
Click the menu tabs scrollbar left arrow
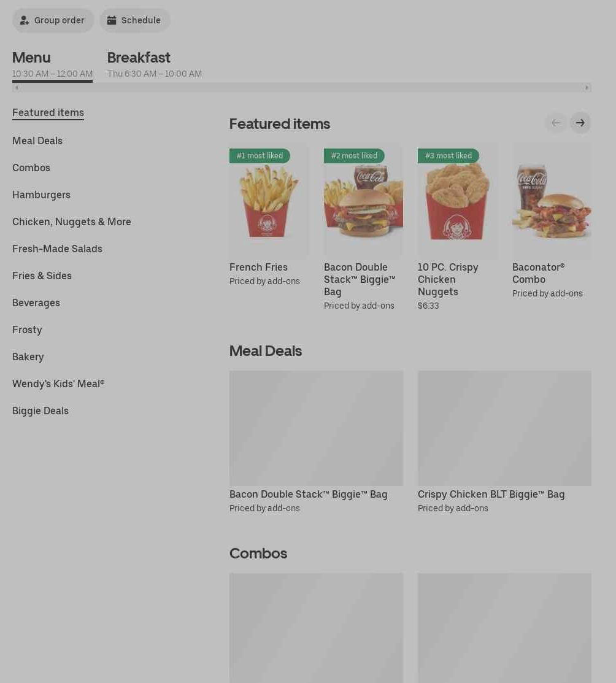point(17,88)
